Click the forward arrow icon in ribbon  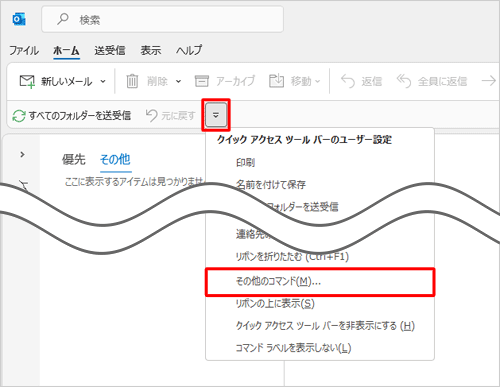pos(489,81)
